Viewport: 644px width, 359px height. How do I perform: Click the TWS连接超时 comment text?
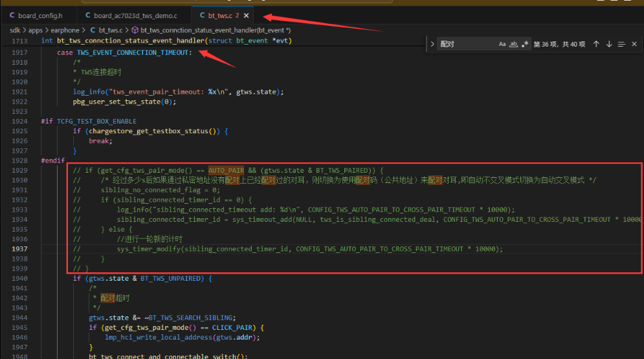pyautogui.click(x=101, y=72)
